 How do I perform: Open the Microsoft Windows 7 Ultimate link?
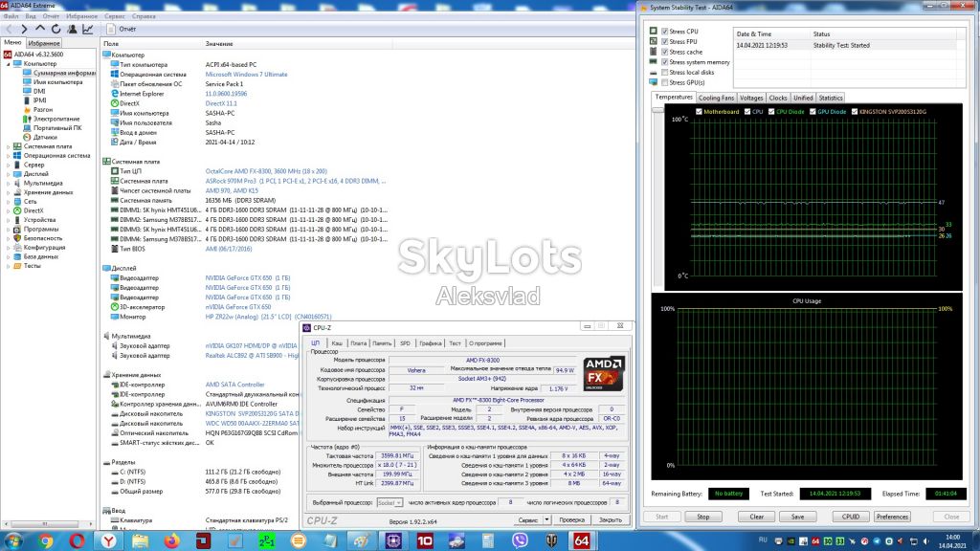pyautogui.click(x=246, y=75)
